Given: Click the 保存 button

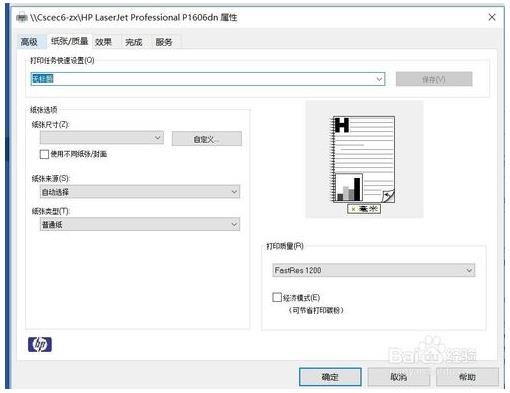Looking at the screenshot, I should tap(434, 79).
